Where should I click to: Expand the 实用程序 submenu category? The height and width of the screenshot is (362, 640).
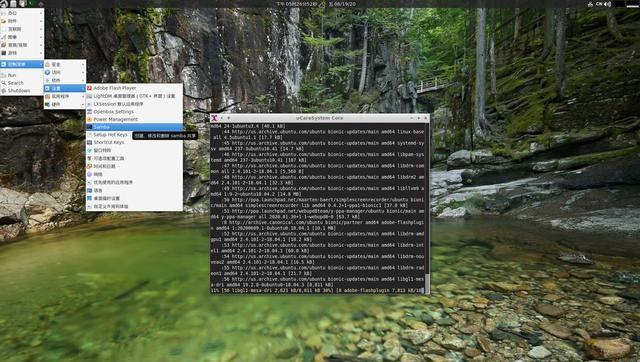click(x=65, y=96)
